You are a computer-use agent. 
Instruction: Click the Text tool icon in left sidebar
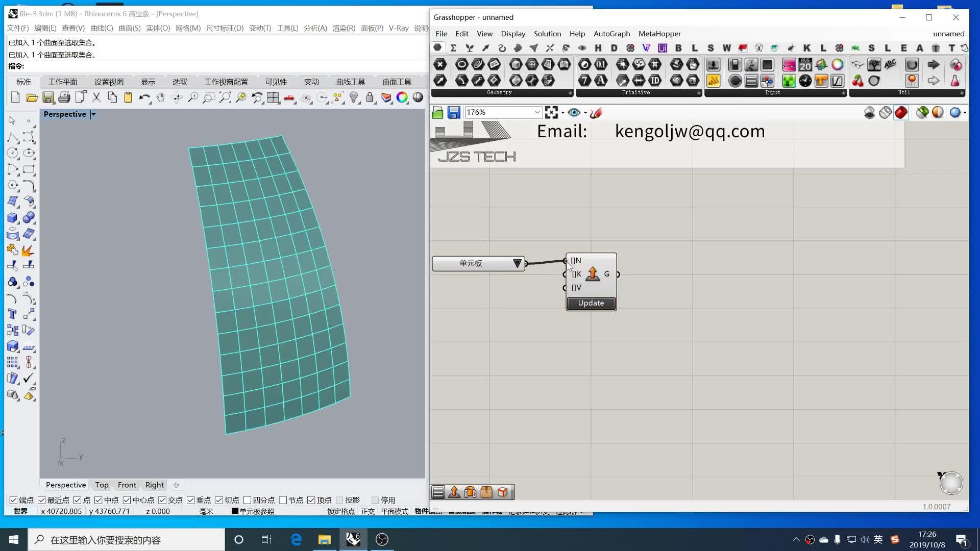12,314
